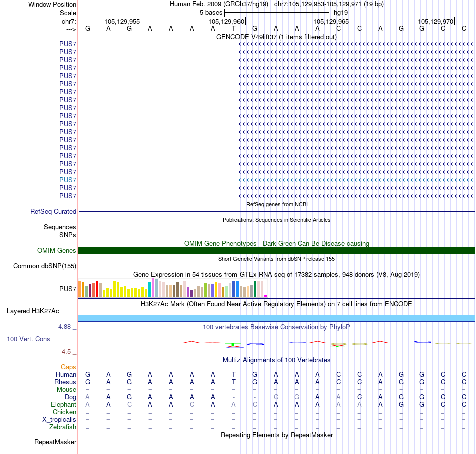This screenshot has height=454, width=476.
Task: Click the SNPs track label
Action: point(68,235)
